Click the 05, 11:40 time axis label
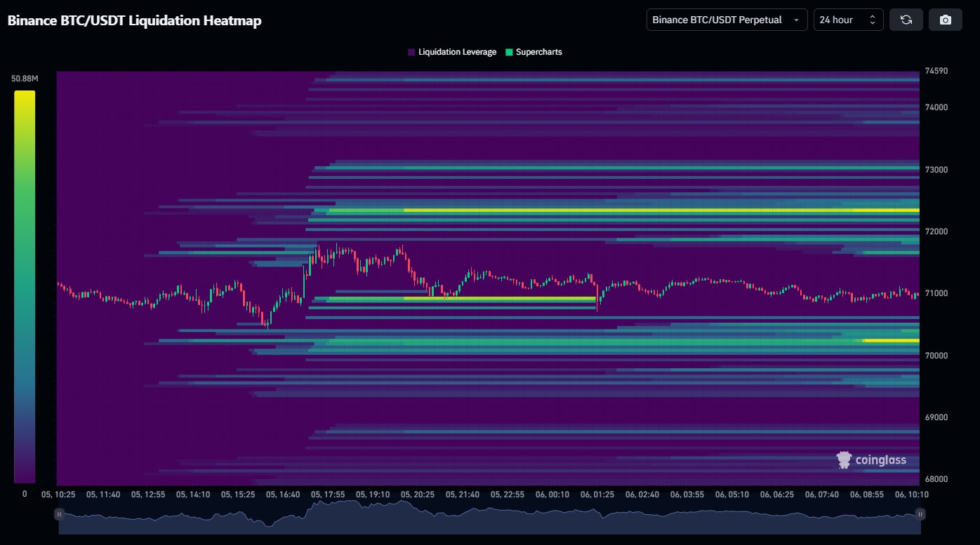980x545 pixels. point(104,494)
